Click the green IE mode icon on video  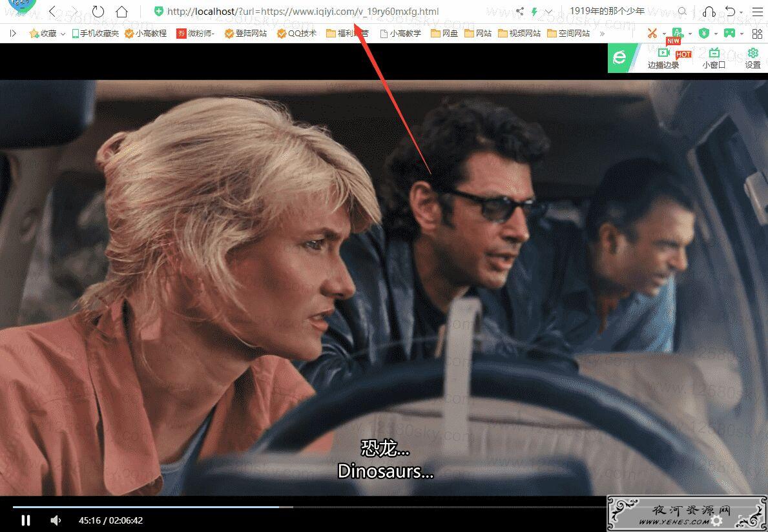[x=620, y=57]
